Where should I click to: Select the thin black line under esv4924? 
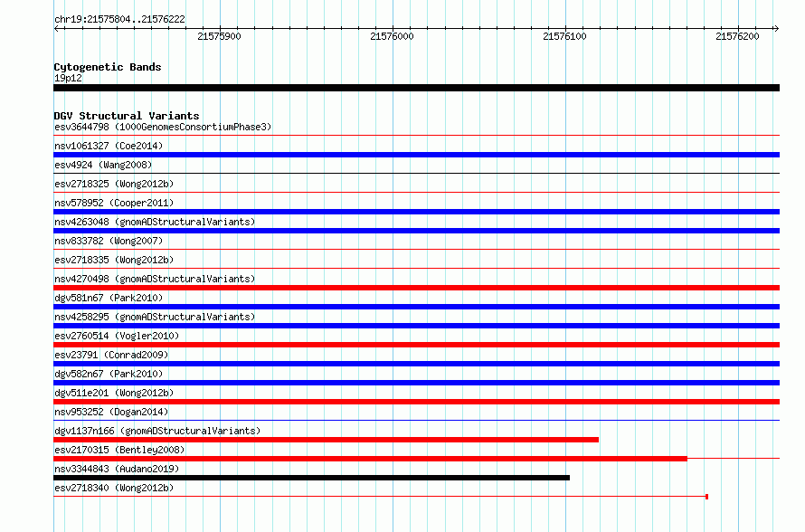(416, 174)
